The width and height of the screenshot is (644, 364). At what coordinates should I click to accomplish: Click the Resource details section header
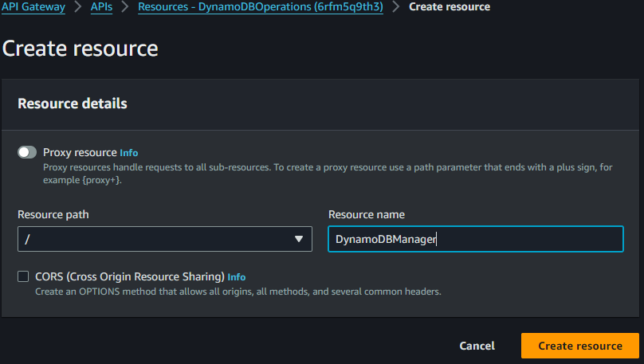click(x=73, y=104)
